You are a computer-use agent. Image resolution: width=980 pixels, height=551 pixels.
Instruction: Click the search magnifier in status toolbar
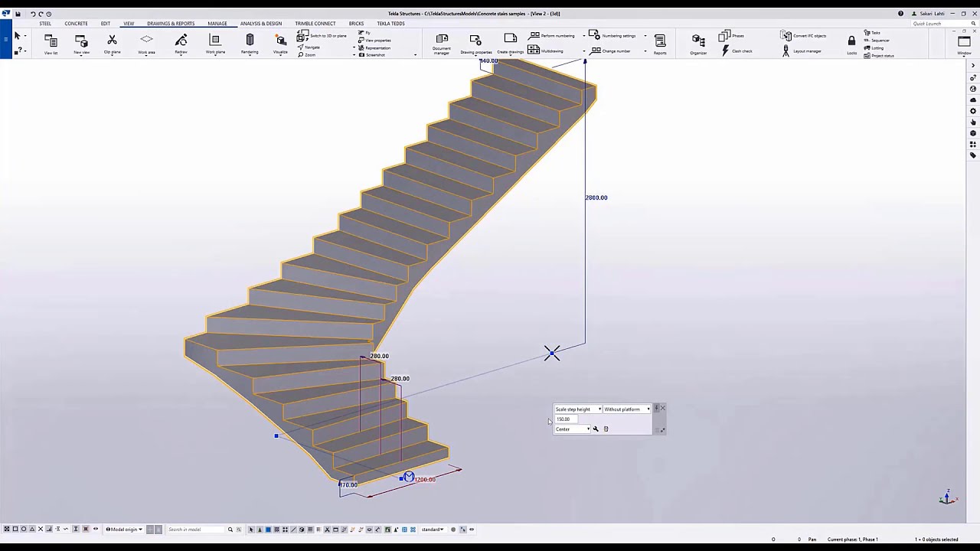tap(230, 530)
